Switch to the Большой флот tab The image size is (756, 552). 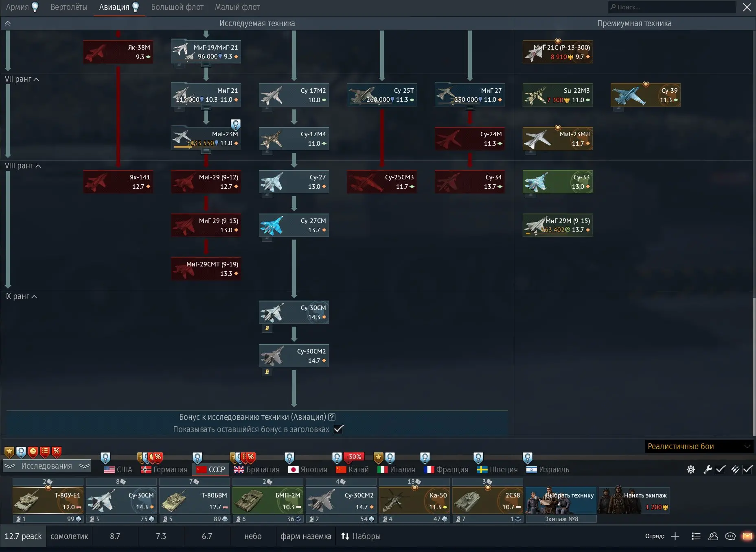(177, 7)
